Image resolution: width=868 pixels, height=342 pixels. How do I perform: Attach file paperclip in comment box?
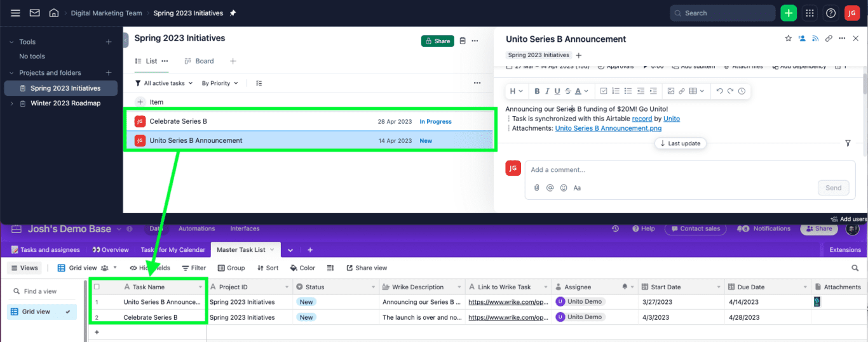coord(536,188)
